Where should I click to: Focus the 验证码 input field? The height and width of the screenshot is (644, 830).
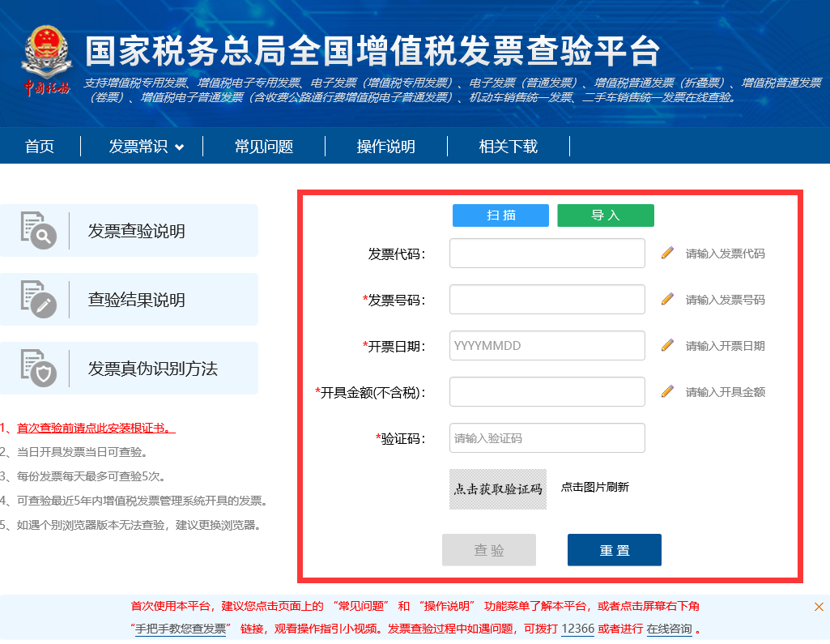coord(547,438)
